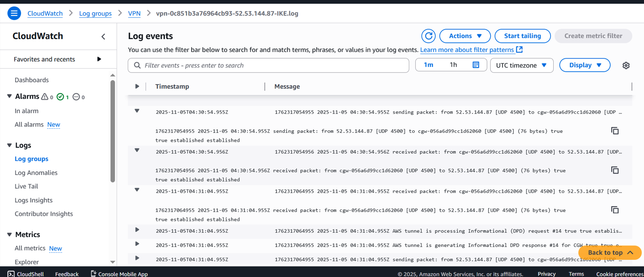Open CloudShell from the footer
644x277 pixels.
pos(26,274)
